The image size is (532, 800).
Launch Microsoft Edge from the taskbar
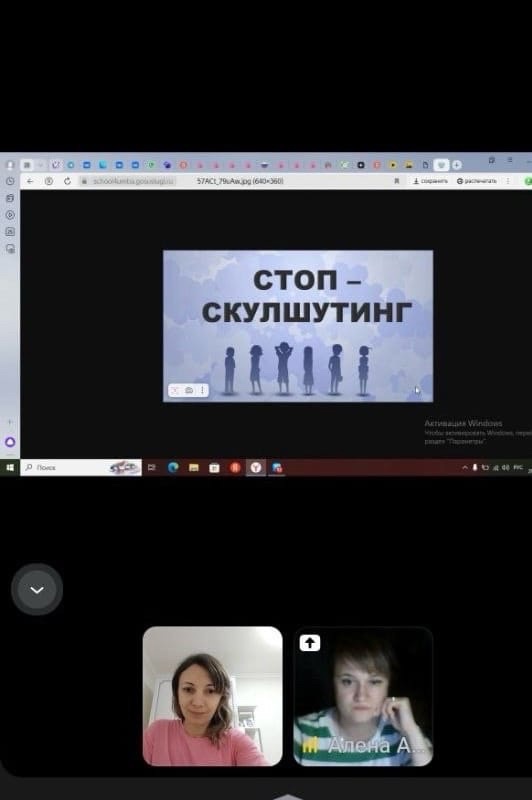point(173,467)
